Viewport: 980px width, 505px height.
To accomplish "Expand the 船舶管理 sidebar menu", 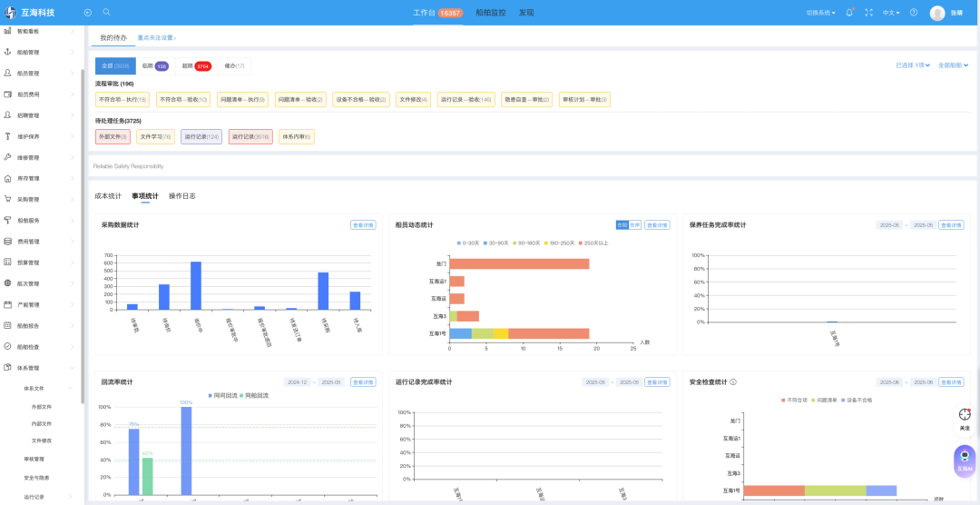I will coord(41,53).
